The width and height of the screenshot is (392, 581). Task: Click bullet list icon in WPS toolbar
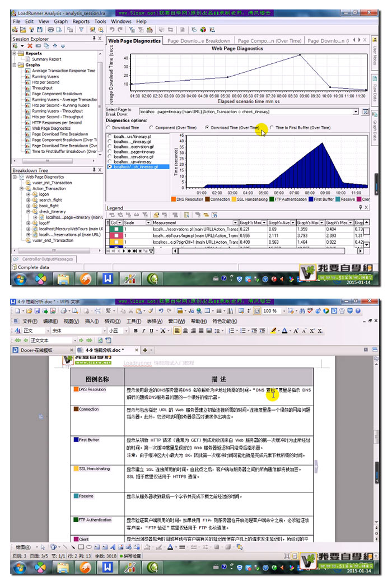tap(242, 331)
